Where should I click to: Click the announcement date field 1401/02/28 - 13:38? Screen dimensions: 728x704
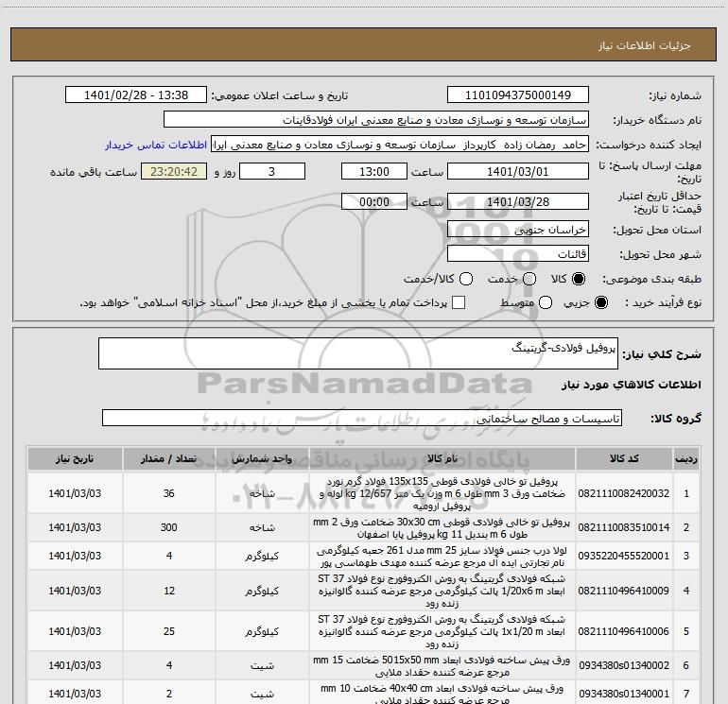[x=136, y=95]
